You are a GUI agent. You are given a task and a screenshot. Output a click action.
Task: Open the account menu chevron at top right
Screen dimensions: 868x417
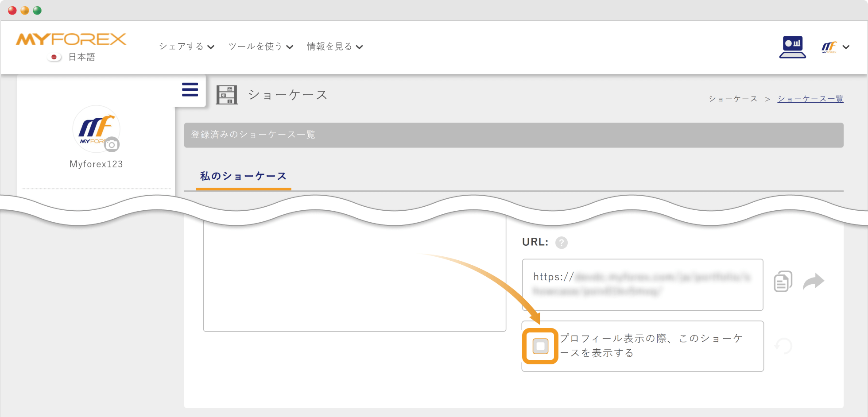(846, 46)
